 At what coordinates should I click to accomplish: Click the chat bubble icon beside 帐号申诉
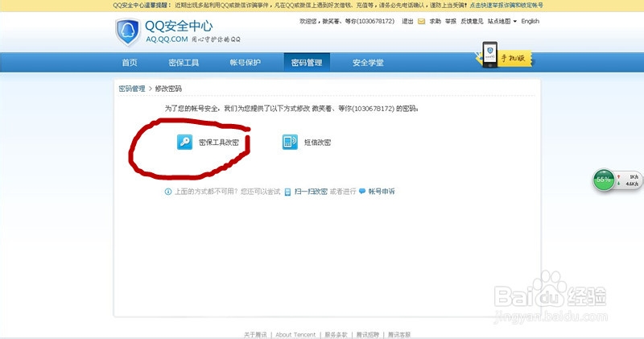tap(362, 192)
